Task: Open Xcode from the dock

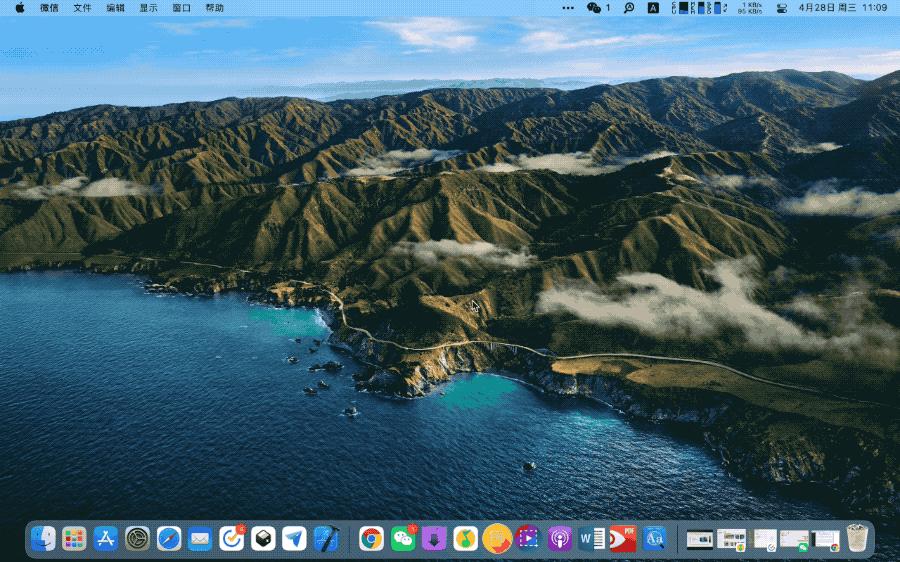Action: click(326, 539)
